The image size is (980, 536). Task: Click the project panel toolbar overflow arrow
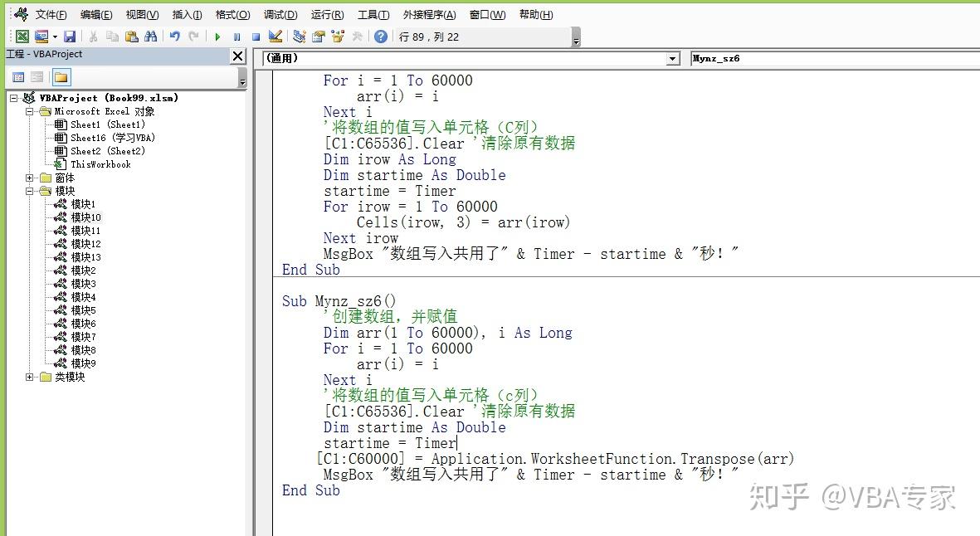242,78
